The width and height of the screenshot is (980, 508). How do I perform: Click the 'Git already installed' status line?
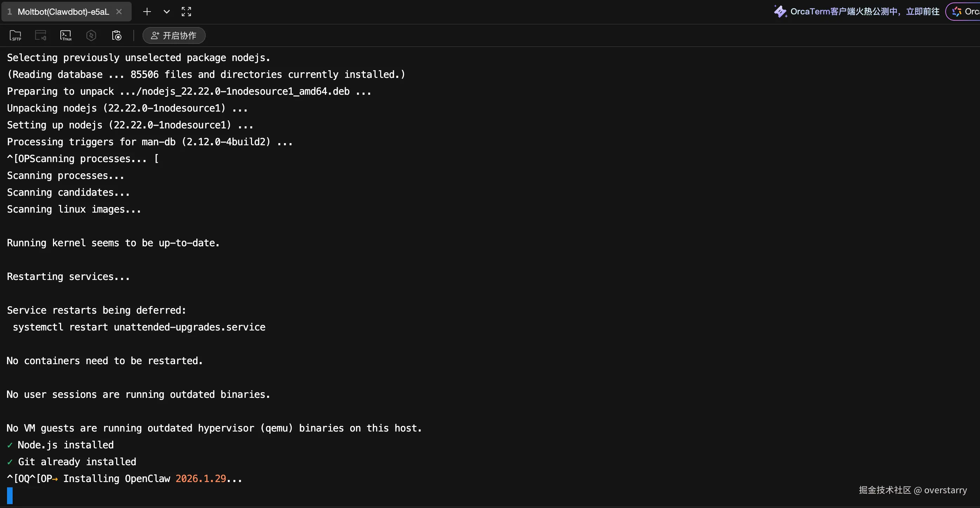point(72,462)
